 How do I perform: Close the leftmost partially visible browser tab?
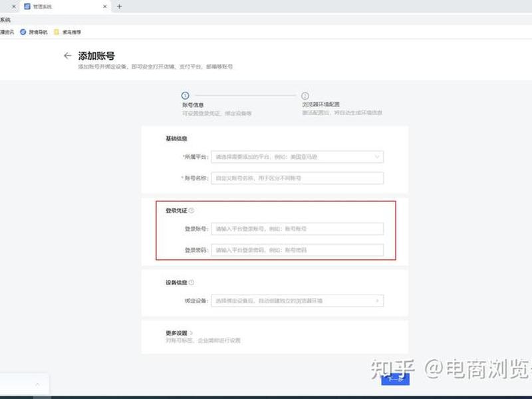[x=13, y=7]
